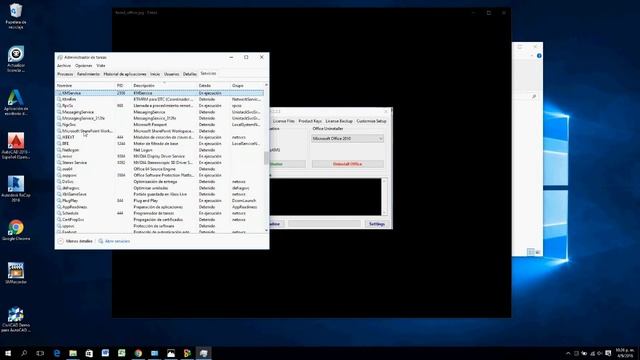This screenshot has height=360, width=640.
Task: Select the NgcSvc Microsoft Passport service row
Action: (x=160, y=124)
